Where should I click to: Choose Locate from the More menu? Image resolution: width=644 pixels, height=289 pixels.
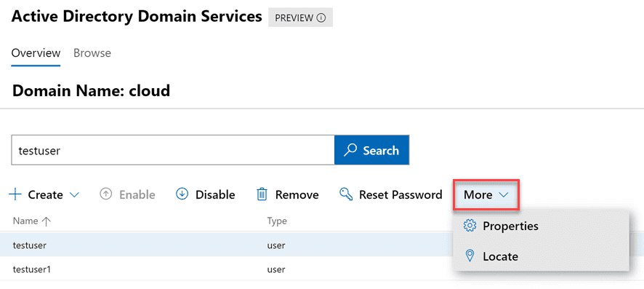click(500, 256)
